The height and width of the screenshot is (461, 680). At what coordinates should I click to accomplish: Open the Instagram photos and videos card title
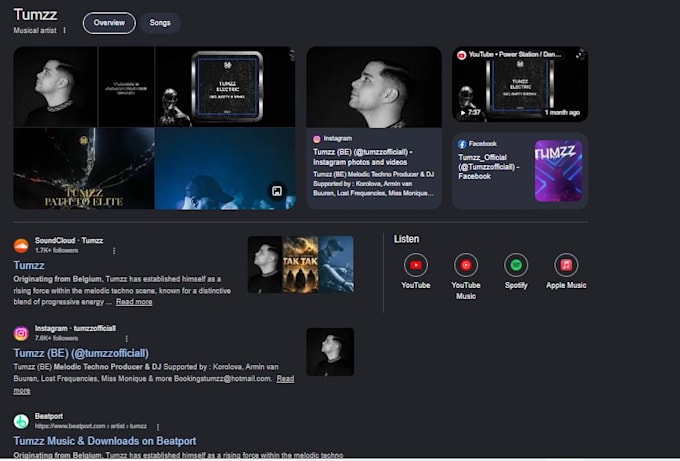pos(363,157)
